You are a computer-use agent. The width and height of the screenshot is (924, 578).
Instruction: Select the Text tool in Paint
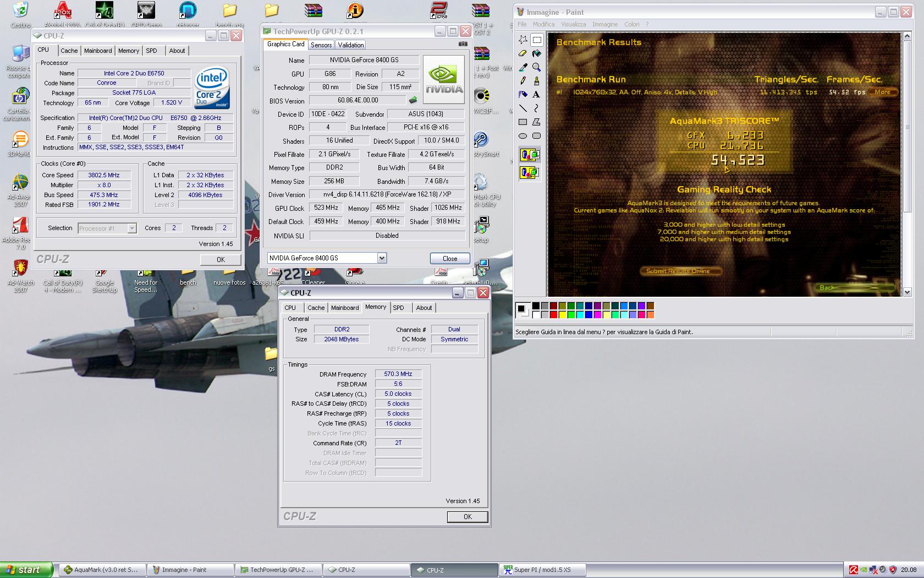coord(537,95)
